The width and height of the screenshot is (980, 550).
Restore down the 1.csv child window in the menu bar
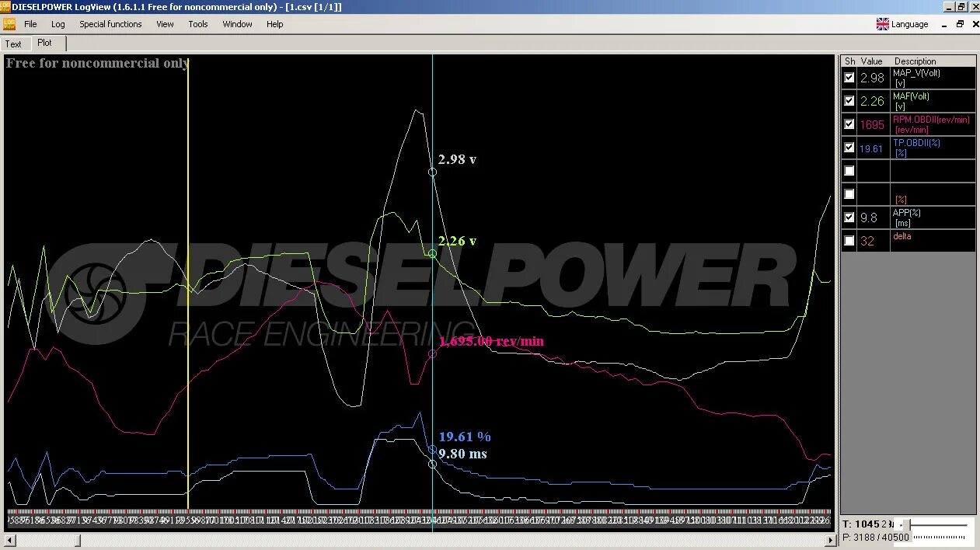[x=960, y=24]
